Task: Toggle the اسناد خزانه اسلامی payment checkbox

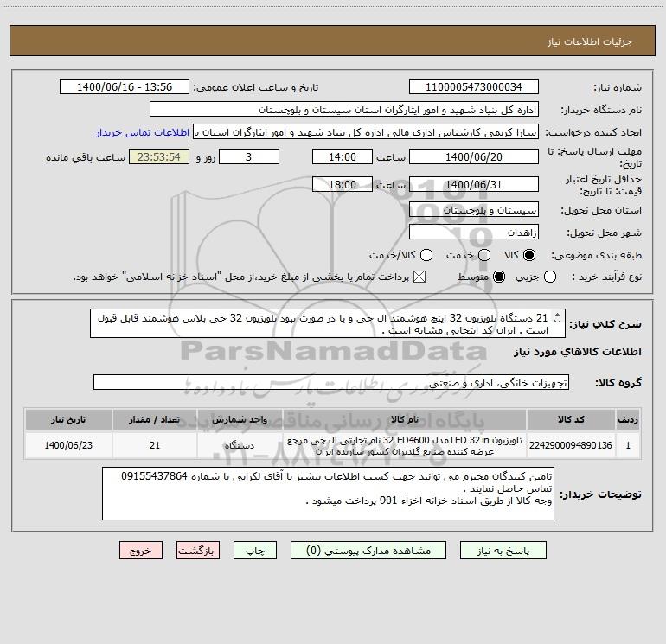Action: coord(419,277)
